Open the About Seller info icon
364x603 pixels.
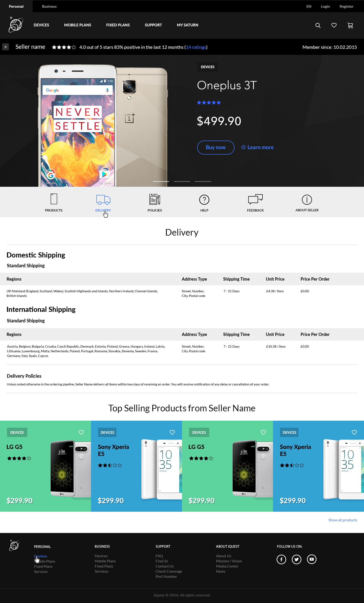tap(307, 200)
